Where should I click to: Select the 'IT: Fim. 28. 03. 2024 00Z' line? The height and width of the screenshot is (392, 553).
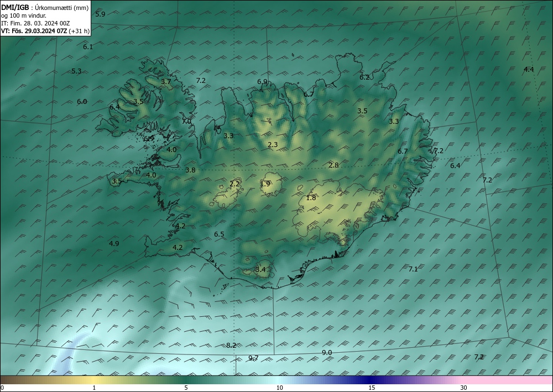tap(35, 23)
